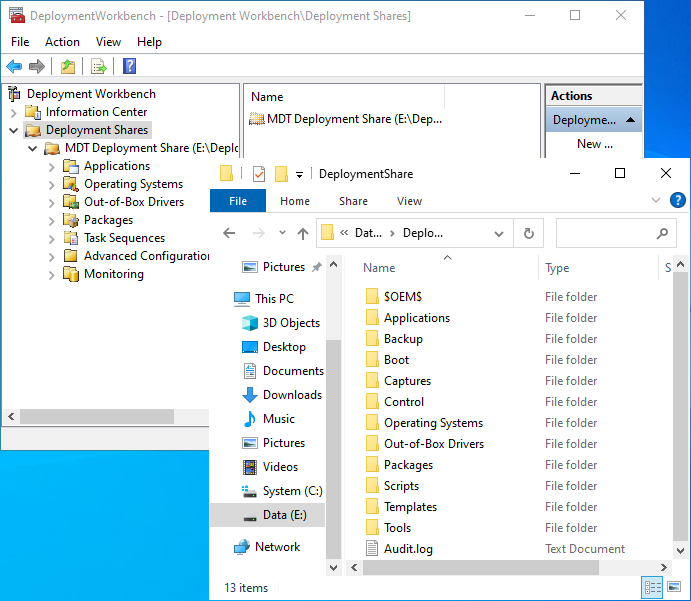Click the Forward arrow in Deployment Workbench toolbar
Screen dimensions: 691x601
(37, 67)
